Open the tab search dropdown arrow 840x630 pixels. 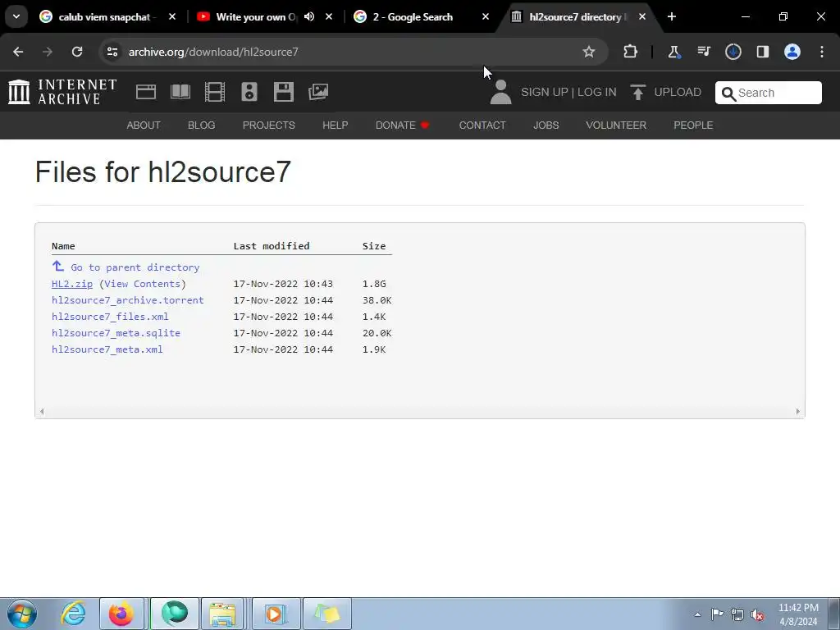[16, 16]
